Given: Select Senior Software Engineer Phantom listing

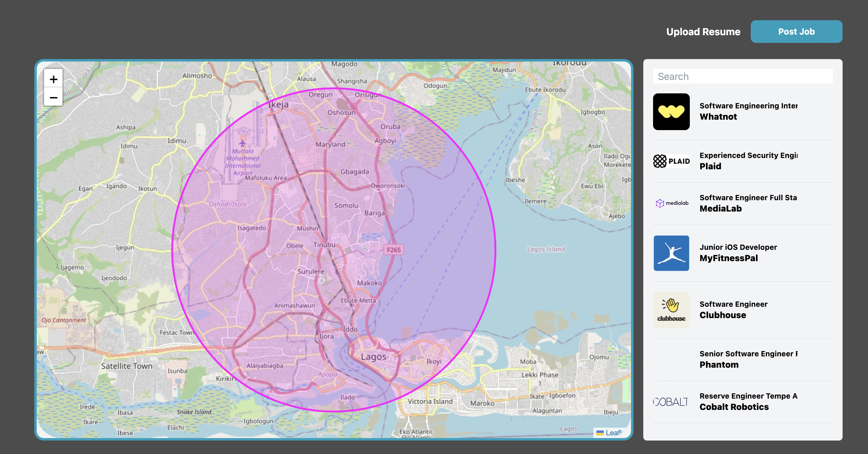Looking at the screenshot, I should (x=748, y=354).
